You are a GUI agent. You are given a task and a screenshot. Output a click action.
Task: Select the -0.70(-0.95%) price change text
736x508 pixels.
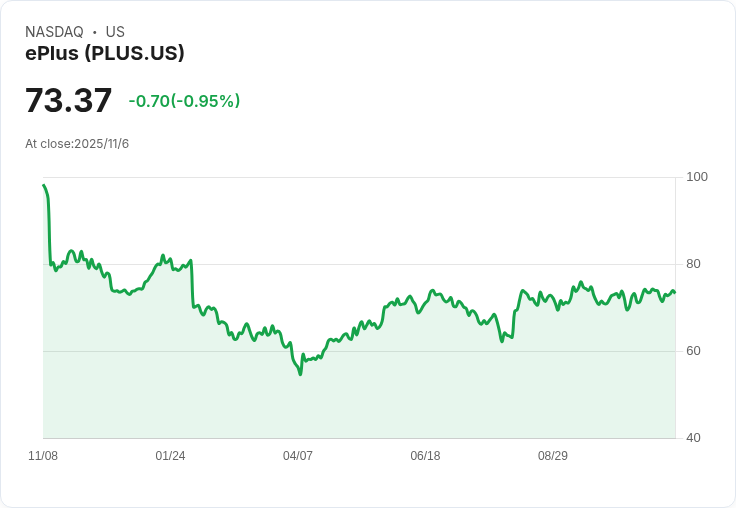tap(184, 101)
